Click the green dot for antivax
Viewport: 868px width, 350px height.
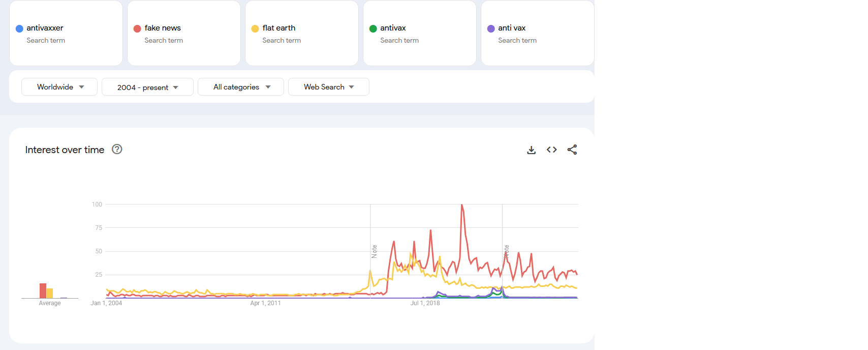click(x=373, y=28)
